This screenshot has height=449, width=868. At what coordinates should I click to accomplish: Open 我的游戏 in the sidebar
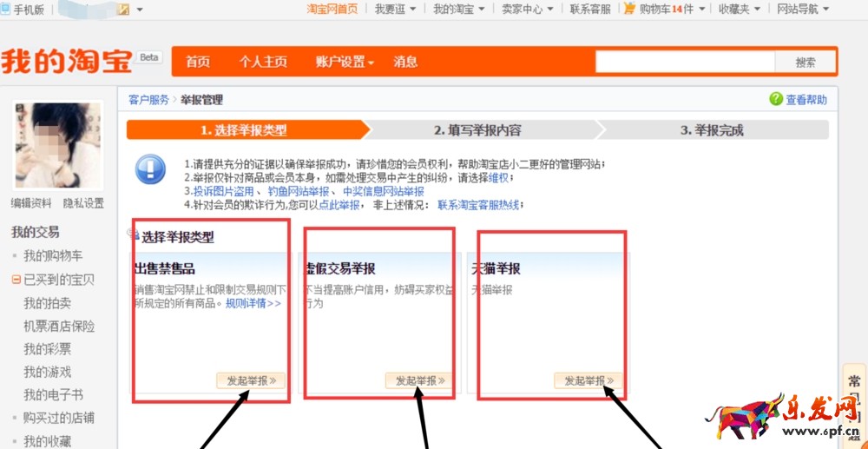[x=47, y=372]
